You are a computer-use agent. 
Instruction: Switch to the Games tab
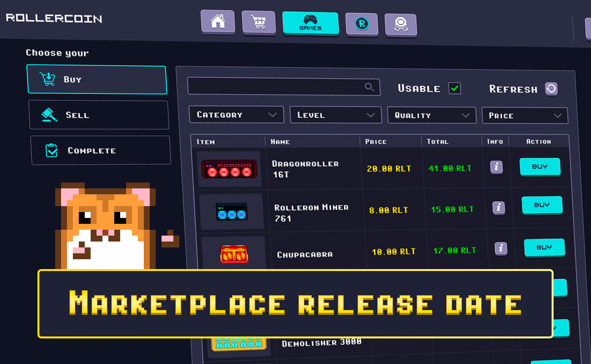coord(310,23)
